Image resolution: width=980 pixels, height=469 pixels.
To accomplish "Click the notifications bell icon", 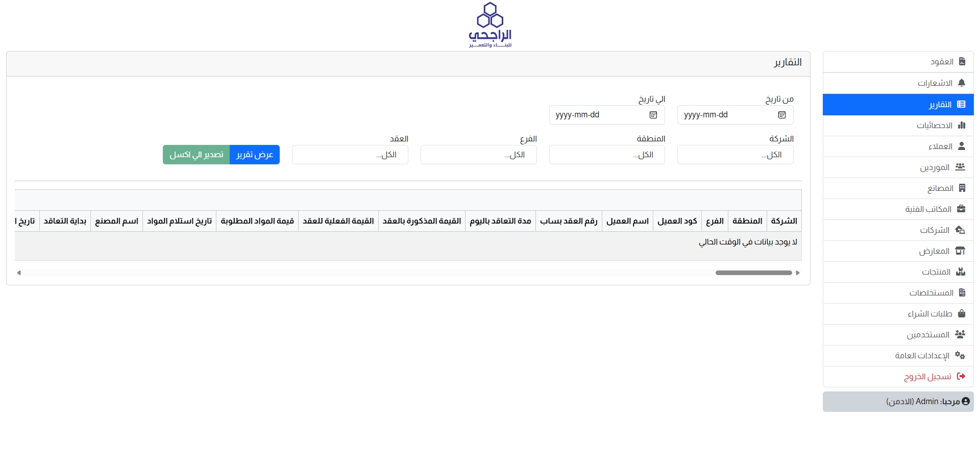I will coord(962,83).
